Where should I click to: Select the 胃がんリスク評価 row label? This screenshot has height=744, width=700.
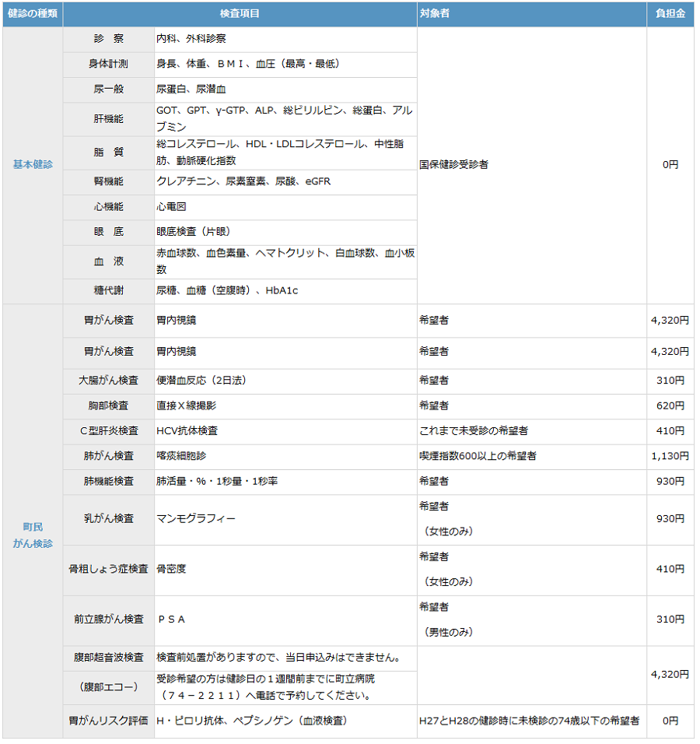[x=109, y=722]
